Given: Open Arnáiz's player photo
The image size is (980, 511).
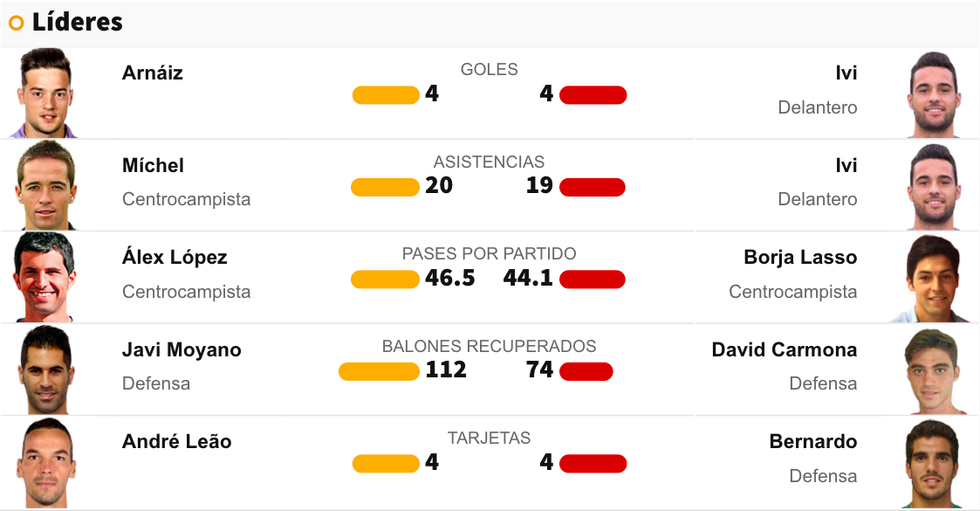Looking at the screenshot, I should 45,93.
